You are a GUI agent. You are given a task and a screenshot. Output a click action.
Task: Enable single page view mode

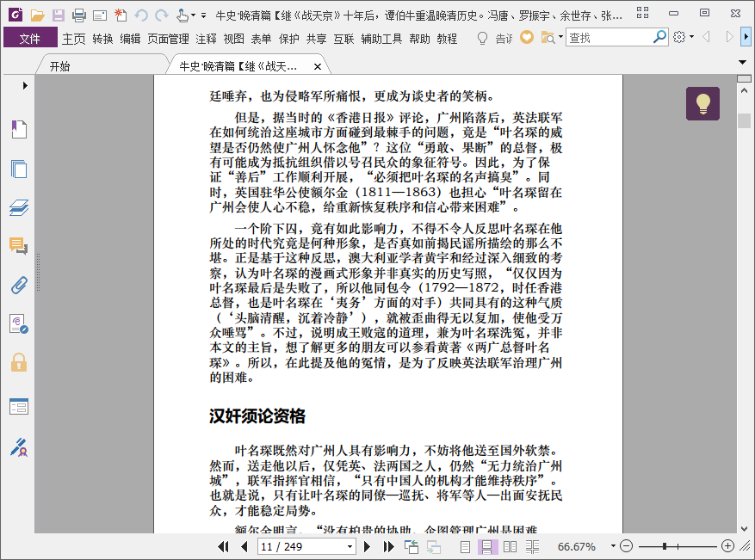click(x=465, y=546)
